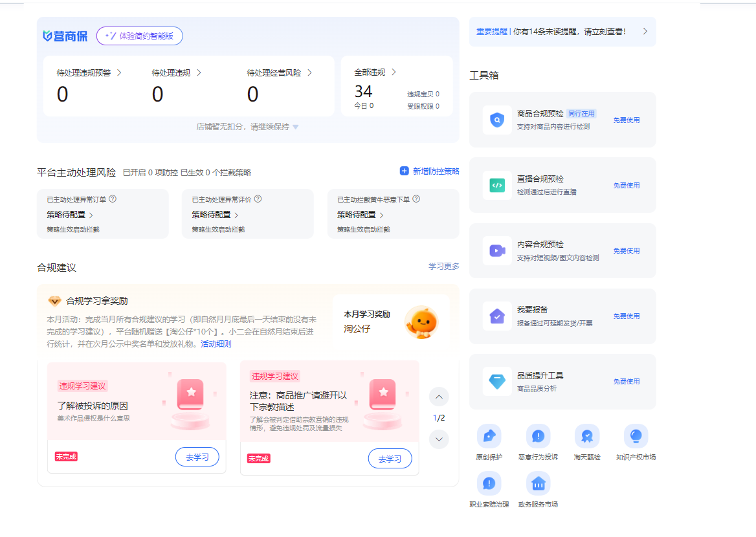
Task: Expand the 店铺暂无扣分 dropdown triangle
Action: pos(296,127)
